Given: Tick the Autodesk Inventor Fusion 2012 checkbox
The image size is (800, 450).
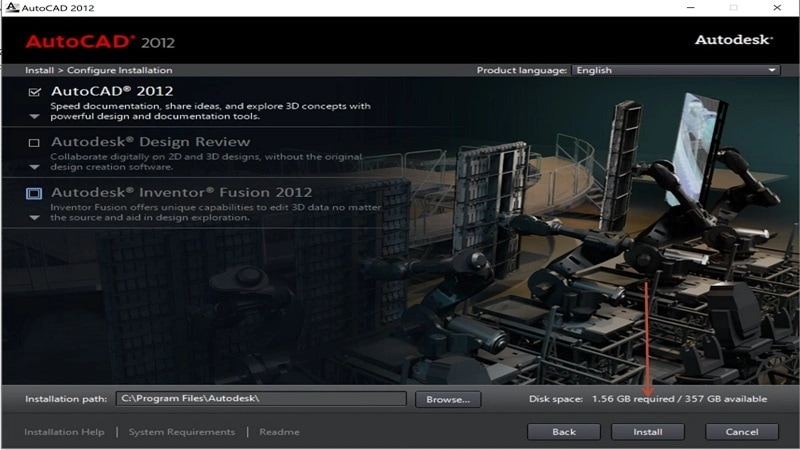Looking at the screenshot, I should 34,192.
